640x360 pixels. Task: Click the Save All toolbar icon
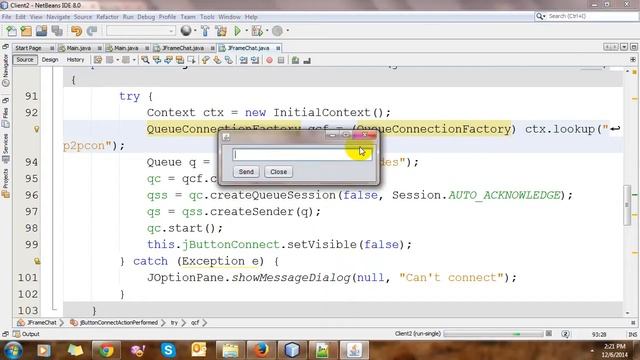click(x=57, y=31)
